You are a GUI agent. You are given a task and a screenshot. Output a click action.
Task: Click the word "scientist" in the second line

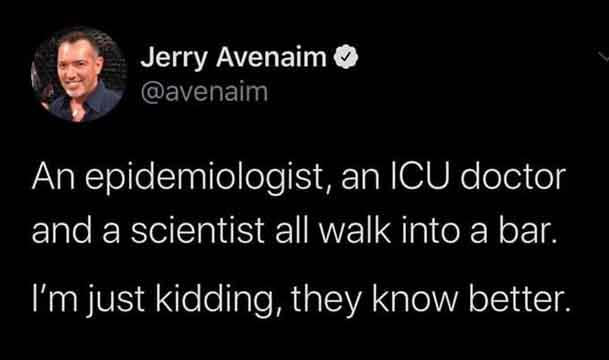click(197, 230)
